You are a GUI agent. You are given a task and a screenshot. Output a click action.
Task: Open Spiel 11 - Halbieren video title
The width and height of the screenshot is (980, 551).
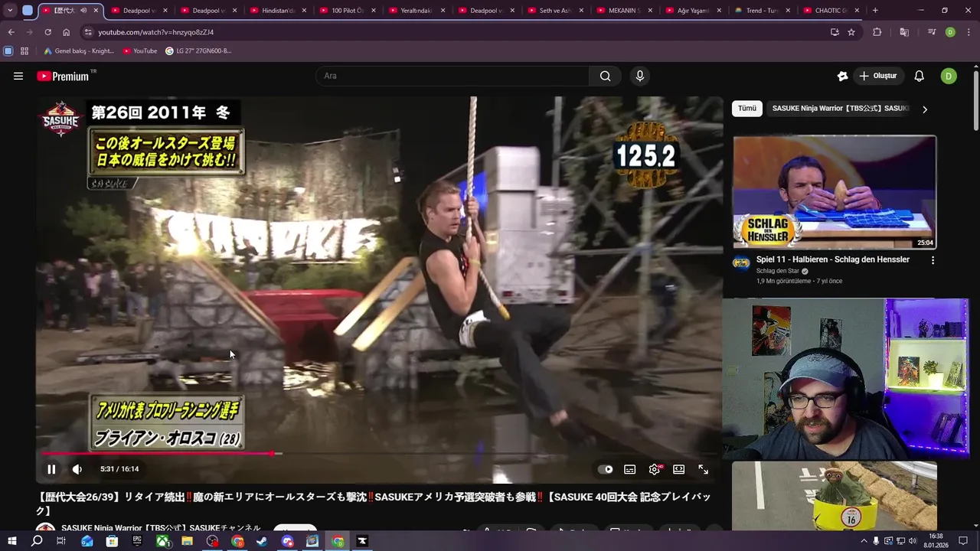click(833, 259)
